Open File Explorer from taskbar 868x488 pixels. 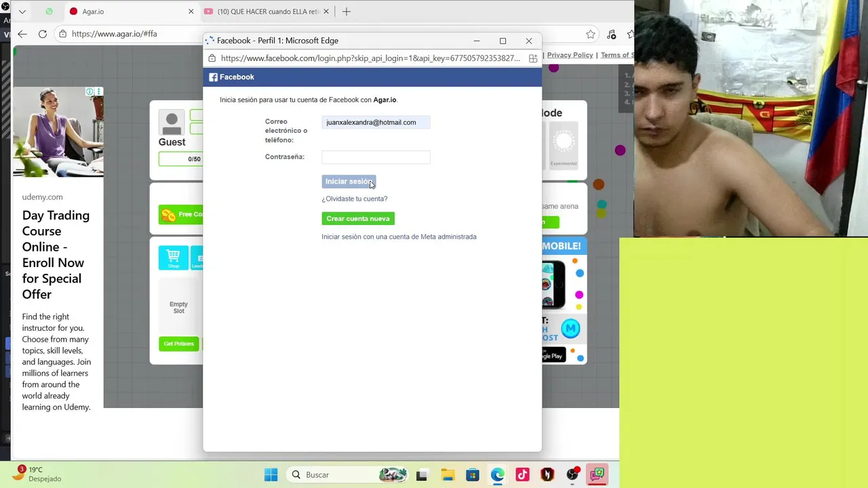coord(447,474)
